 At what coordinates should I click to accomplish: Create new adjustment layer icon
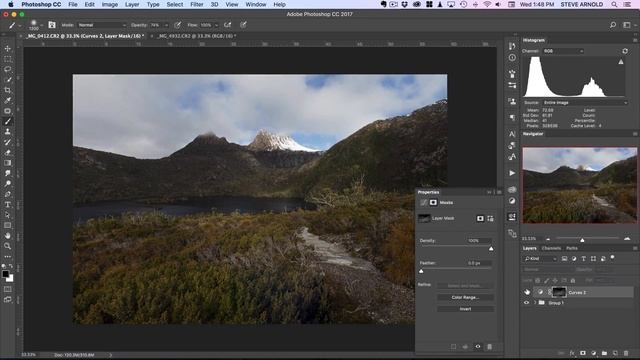(593, 353)
